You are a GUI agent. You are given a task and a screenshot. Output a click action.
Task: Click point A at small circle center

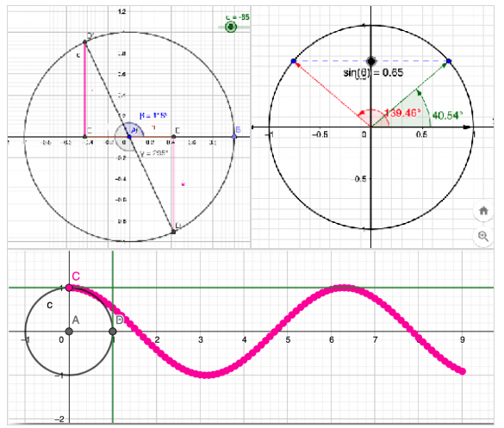pyautogui.click(x=69, y=332)
